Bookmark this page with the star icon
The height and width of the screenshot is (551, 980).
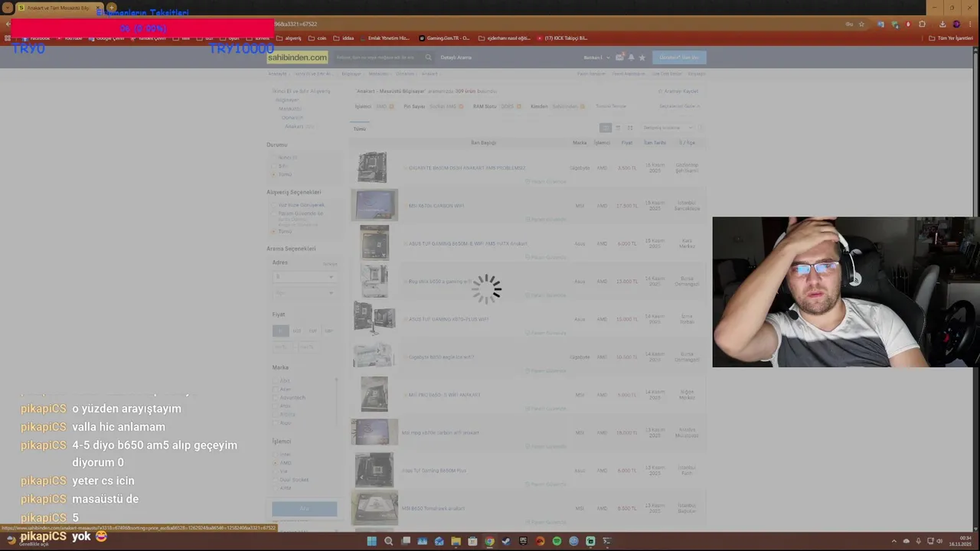click(x=861, y=24)
